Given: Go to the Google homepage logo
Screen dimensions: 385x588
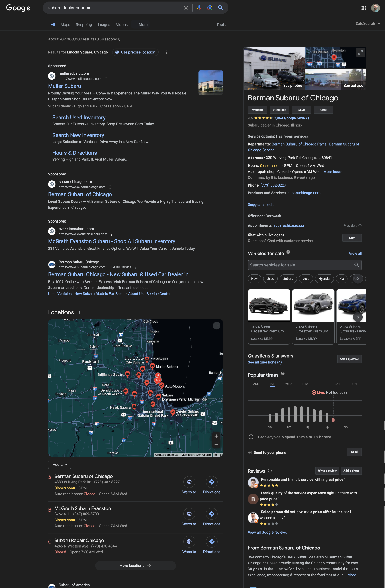Looking at the screenshot, I should pyautogui.click(x=18, y=8).
